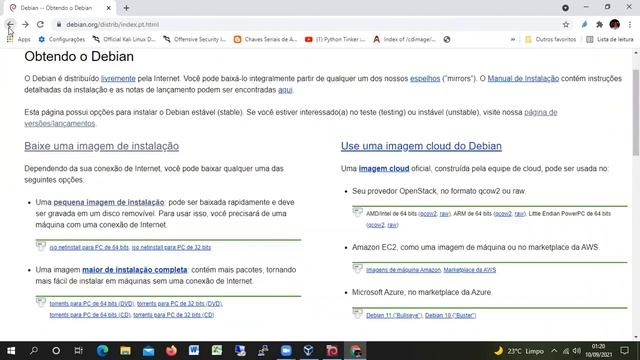Screen dimensions: 640x360
Task: Open the Chrome three-dot menu
Action: tap(630, 24)
